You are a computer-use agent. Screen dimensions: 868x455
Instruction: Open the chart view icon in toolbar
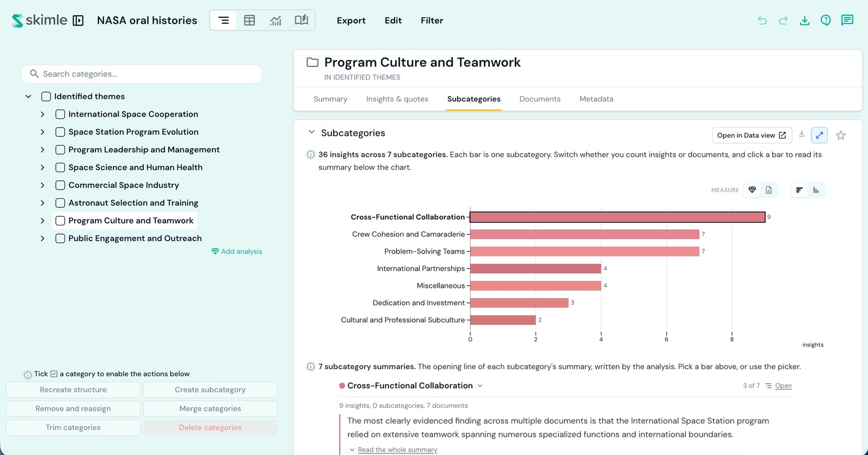(276, 21)
